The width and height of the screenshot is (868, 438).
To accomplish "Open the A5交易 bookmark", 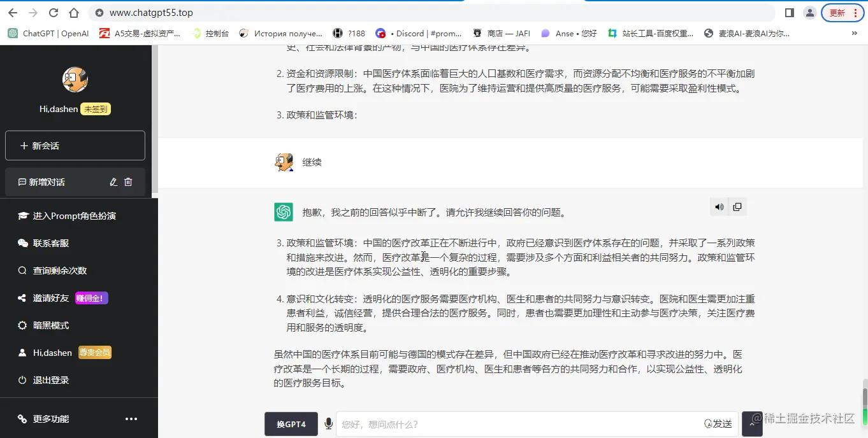I will click(x=140, y=33).
